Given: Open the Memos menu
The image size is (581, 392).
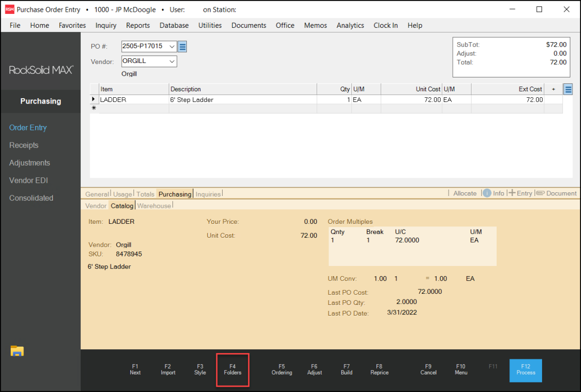Looking at the screenshot, I should click(315, 25).
